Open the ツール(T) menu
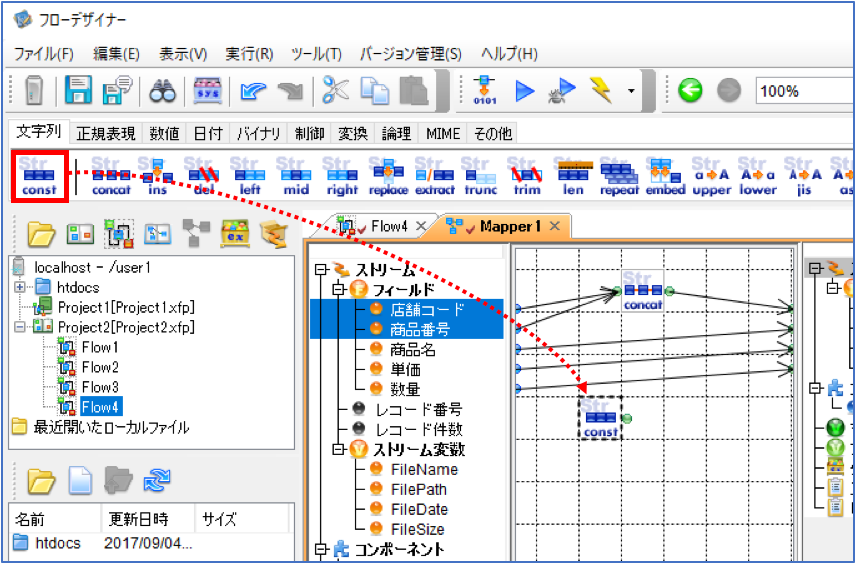The image size is (856, 564). tap(317, 54)
